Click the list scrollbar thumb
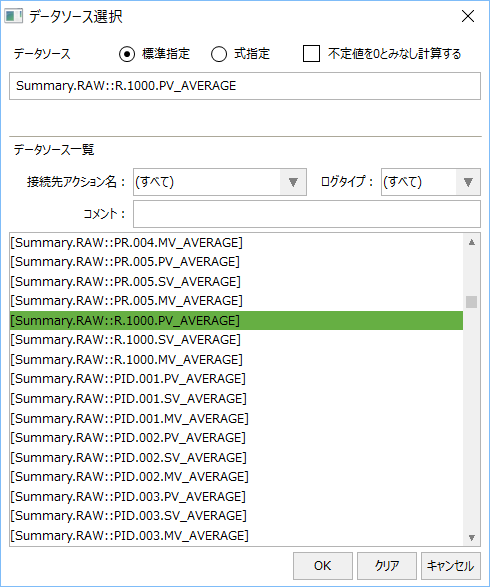Image resolution: width=490 pixels, height=587 pixels. (472, 302)
